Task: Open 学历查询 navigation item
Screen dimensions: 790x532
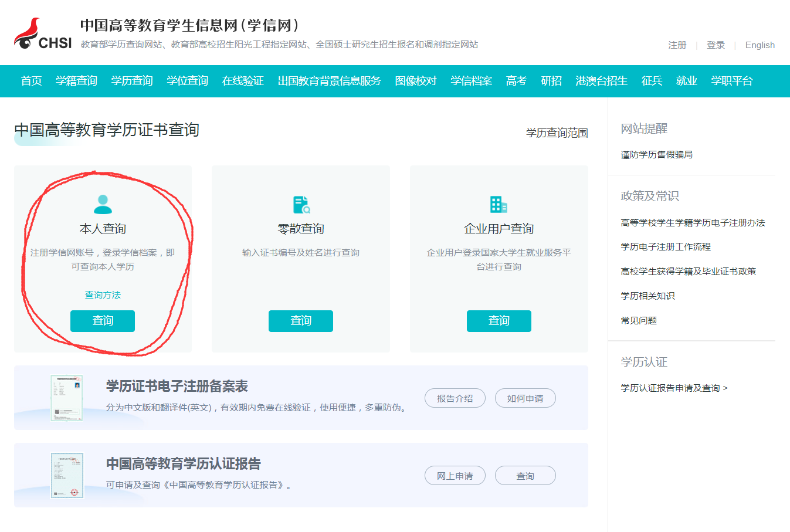Action: 132,81
